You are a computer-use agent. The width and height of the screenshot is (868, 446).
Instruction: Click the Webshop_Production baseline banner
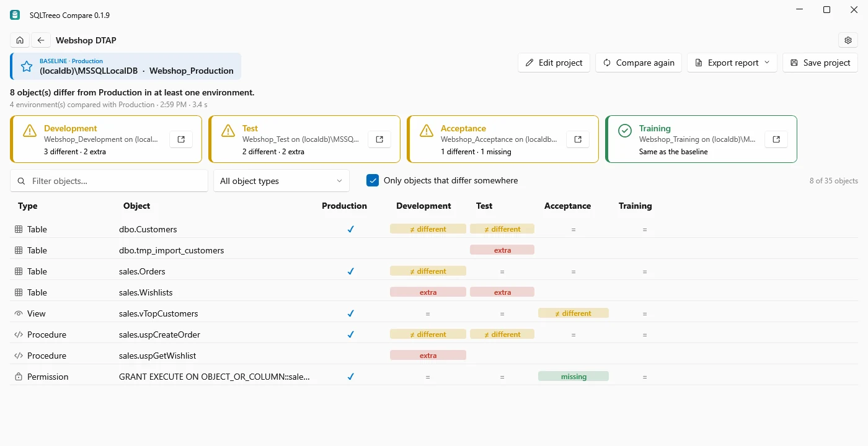(126, 66)
